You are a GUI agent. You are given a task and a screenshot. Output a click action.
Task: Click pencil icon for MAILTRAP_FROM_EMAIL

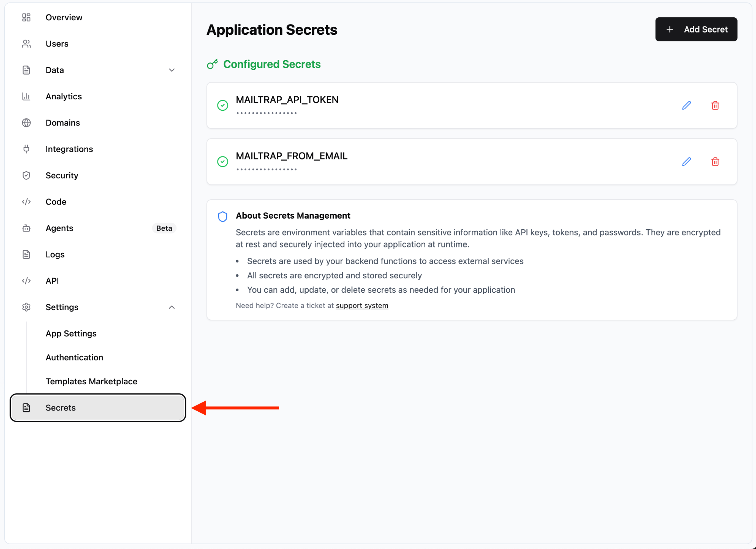(686, 162)
